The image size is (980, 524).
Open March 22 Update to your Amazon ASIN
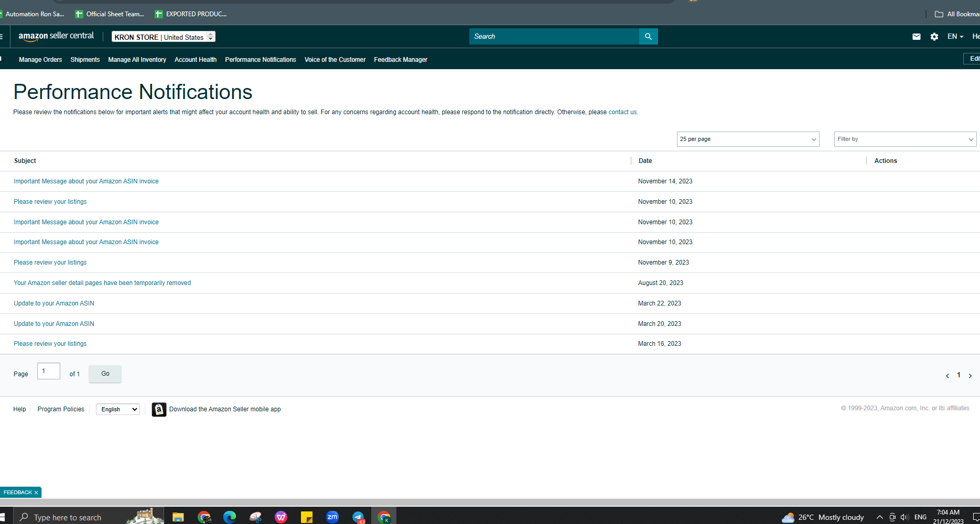(x=54, y=303)
